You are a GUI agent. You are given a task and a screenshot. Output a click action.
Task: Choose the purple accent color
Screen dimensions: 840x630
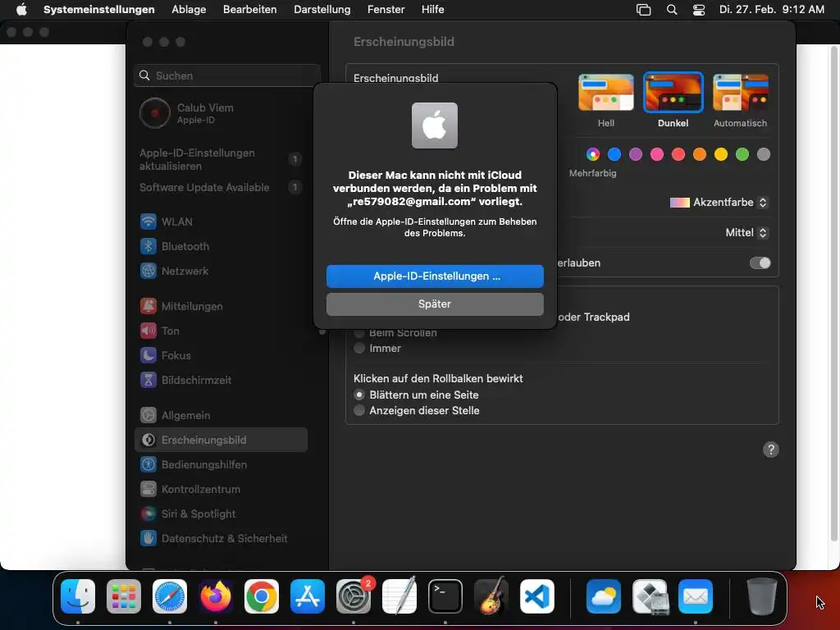click(636, 155)
